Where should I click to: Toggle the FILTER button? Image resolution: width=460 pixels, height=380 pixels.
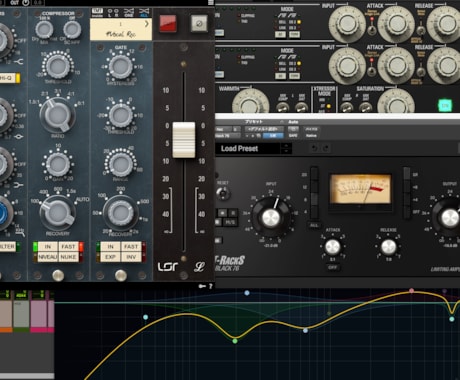[8, 247]
